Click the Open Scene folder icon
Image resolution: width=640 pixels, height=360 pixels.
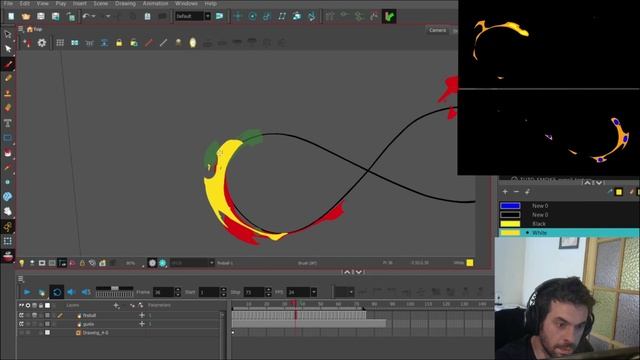(x=26, y=16)
